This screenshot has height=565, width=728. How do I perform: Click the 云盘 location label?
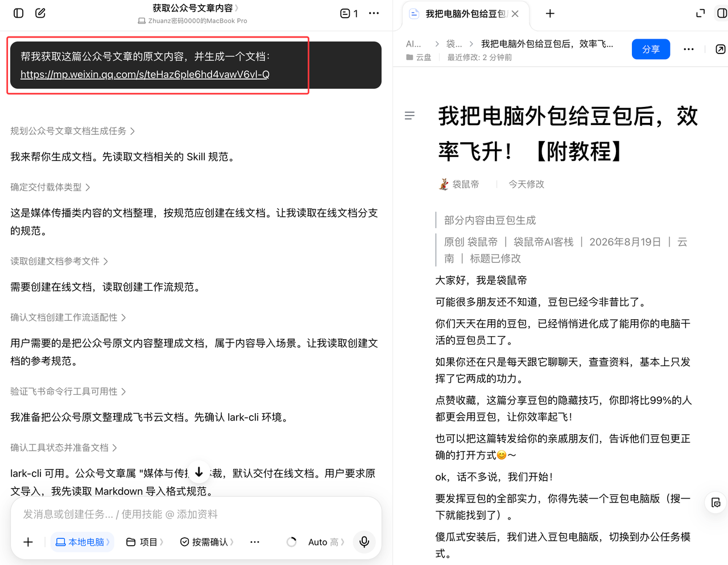(x=419, y=57)
